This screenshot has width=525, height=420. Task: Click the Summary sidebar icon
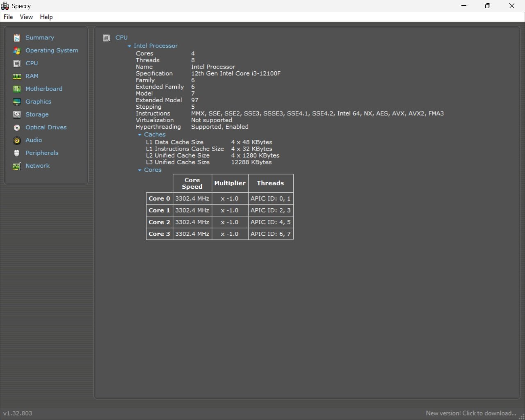pyautogui.click(x=17, y=38)
